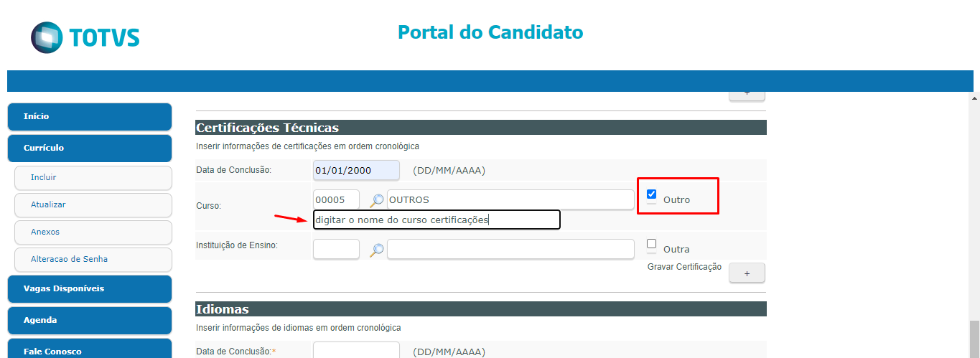Click the plus button for Gravar Certificação
980x358 pixels.
tap(747, 273)
